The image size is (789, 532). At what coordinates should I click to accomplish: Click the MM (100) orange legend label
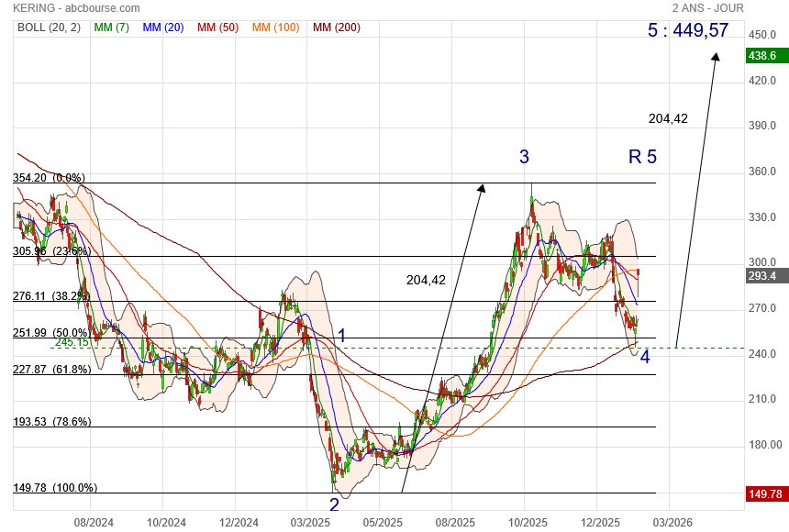point(276,28)
